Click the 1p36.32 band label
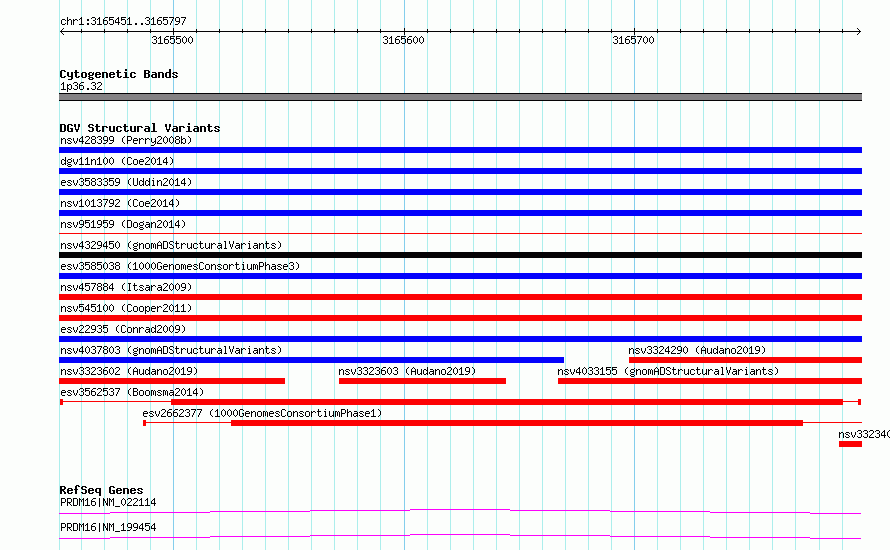Image resolution: width=890 pixels, height=550 pixels. coord(81,87)
